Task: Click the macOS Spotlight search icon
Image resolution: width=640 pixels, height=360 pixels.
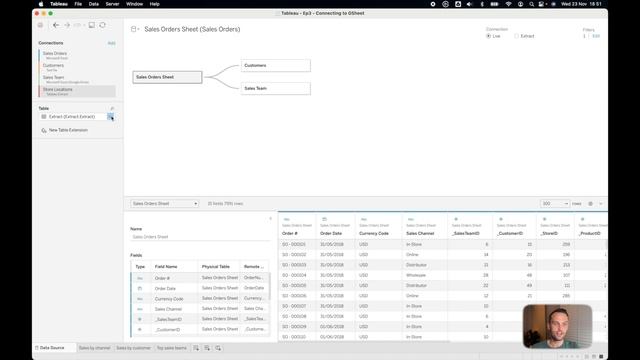Action: 531,4
